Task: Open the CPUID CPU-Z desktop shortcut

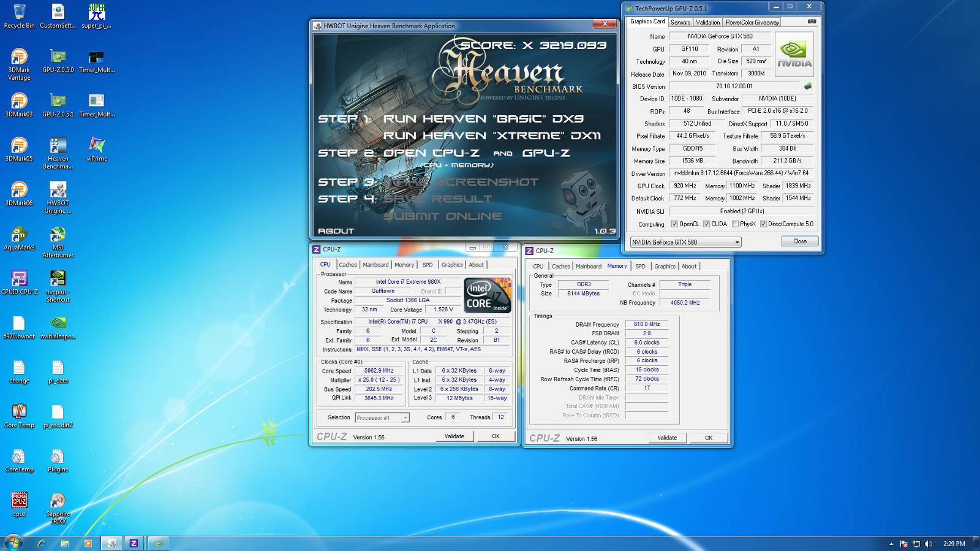Action: click(19, 283)
